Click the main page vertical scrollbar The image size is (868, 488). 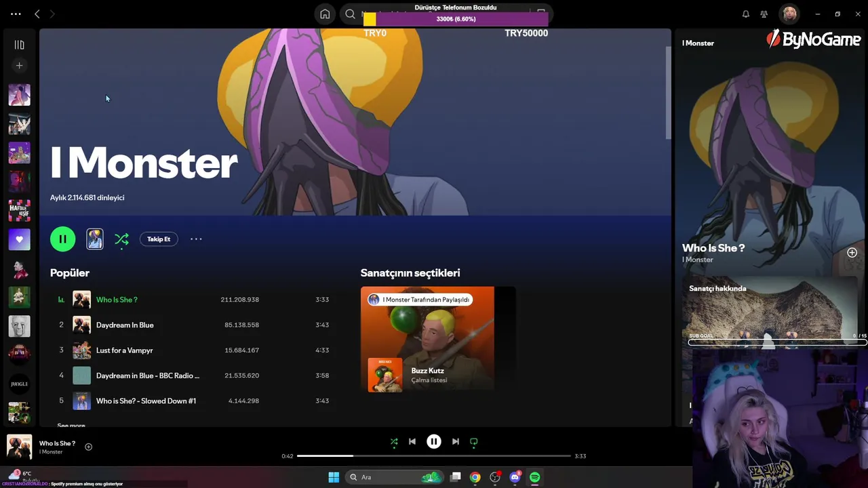click(669, 91)
